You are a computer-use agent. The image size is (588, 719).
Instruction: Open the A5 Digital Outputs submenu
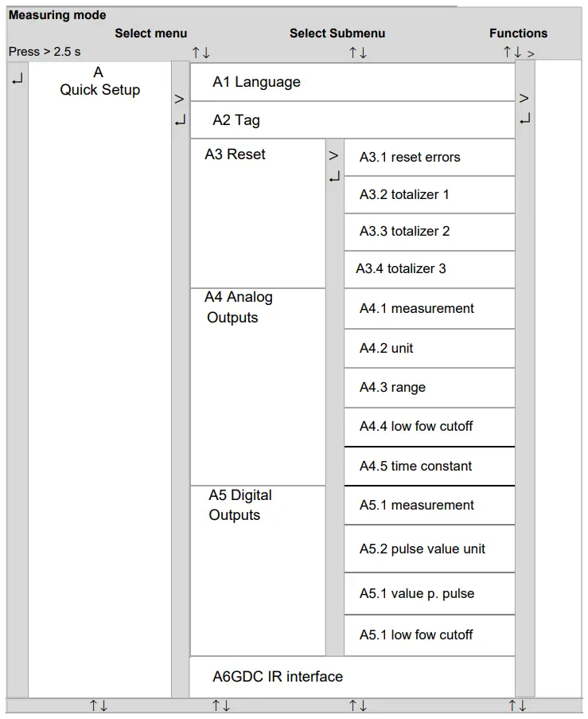pos(240,505)
